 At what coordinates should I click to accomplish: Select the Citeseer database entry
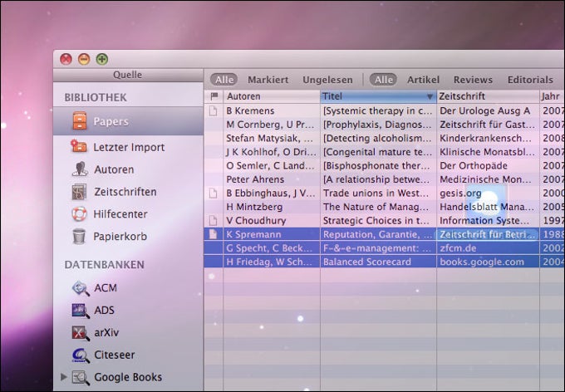point(128,355)
